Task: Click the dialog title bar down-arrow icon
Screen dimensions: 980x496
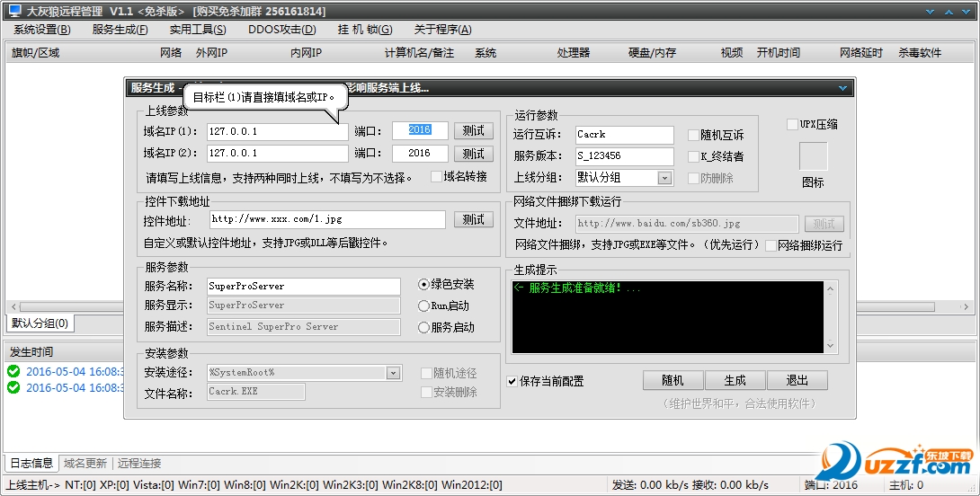Action: [842, 88]
